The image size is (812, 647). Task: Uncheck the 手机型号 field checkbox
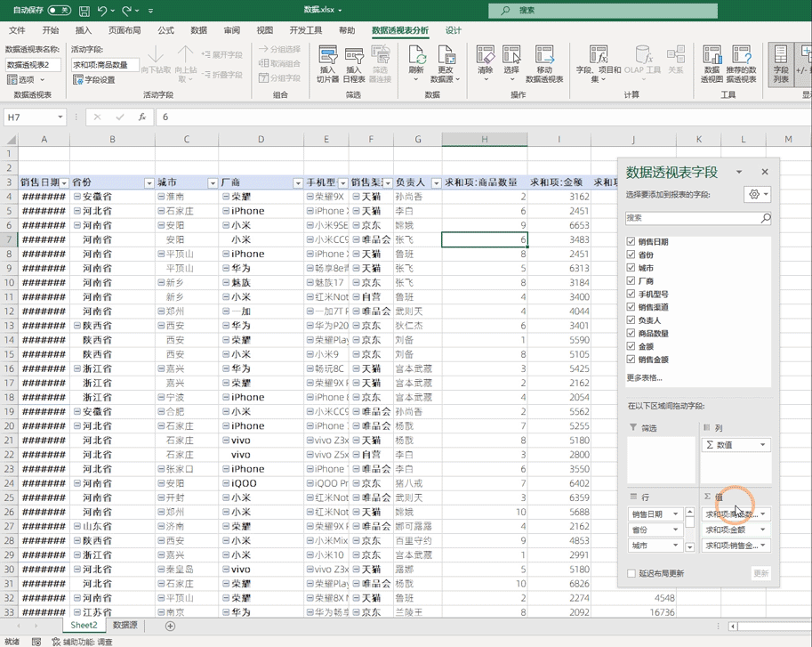pos(631,294)
